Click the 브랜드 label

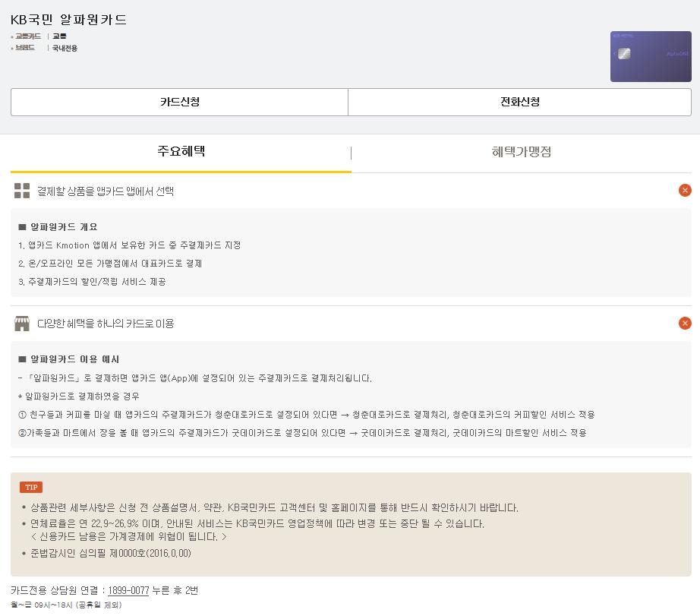[x=25, y=48]
